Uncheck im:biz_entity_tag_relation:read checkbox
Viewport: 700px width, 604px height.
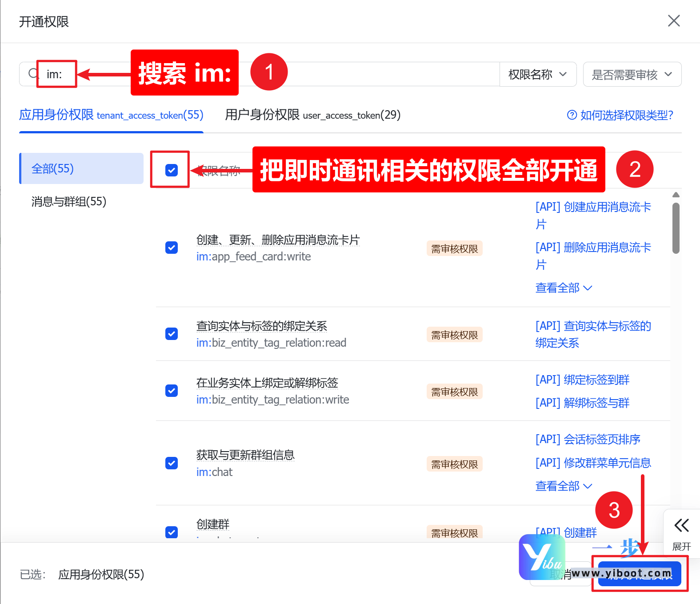coord(172,334)
